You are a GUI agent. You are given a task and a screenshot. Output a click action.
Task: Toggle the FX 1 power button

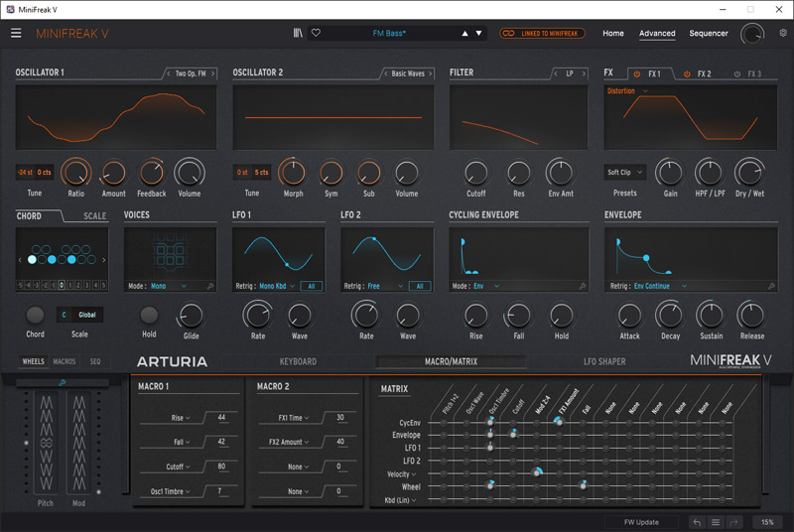coord(637,73)
